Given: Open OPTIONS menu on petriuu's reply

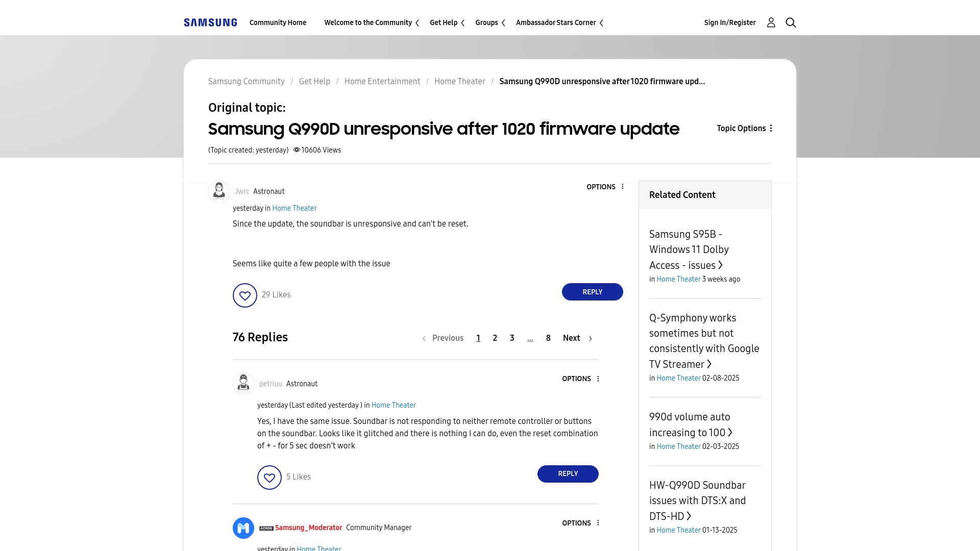Looking at the screenshot, I should (x=581, y=379).
